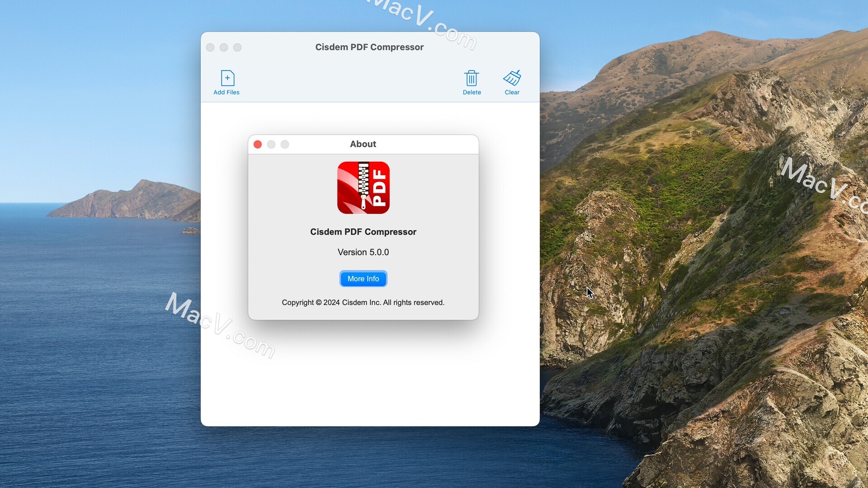Click the Add Files text label
This screenshot has width=868, height=488.
point(226,92)
